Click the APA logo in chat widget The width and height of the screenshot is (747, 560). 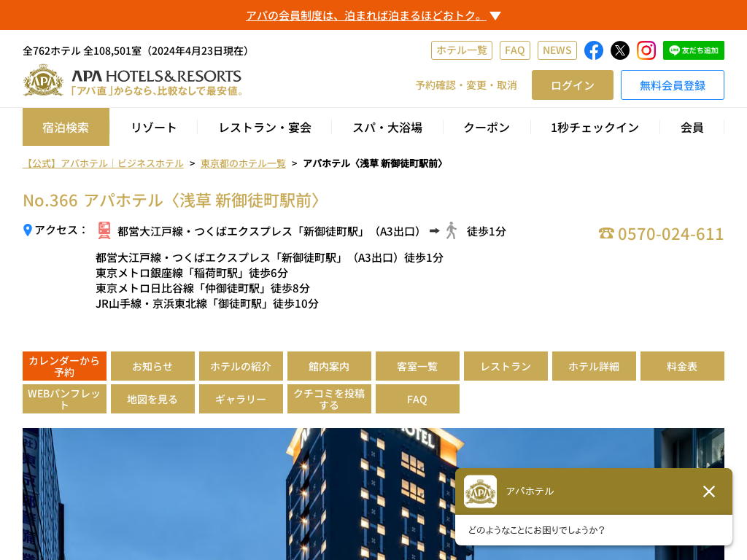pos(480,491)
